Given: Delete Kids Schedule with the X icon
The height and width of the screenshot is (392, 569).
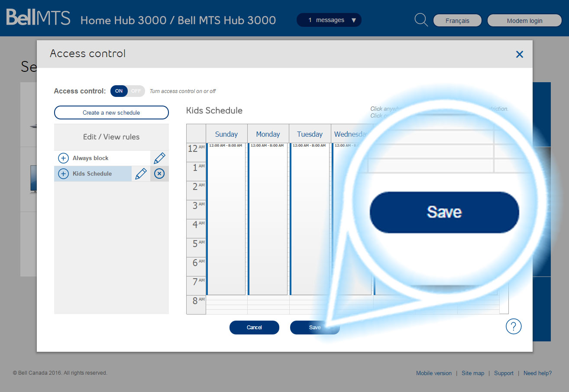Looking at the screenshot, I should click(x=159, y=174).
